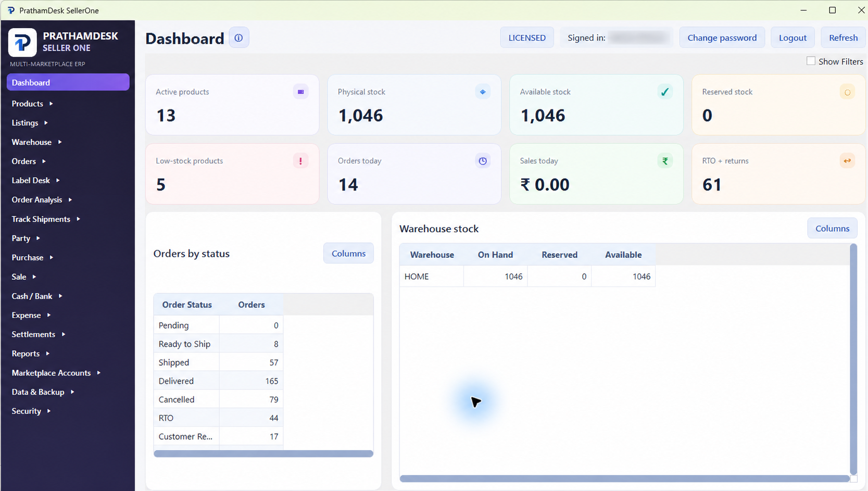
Task: Click the Active products card icon
Action: tap(300, 92)
